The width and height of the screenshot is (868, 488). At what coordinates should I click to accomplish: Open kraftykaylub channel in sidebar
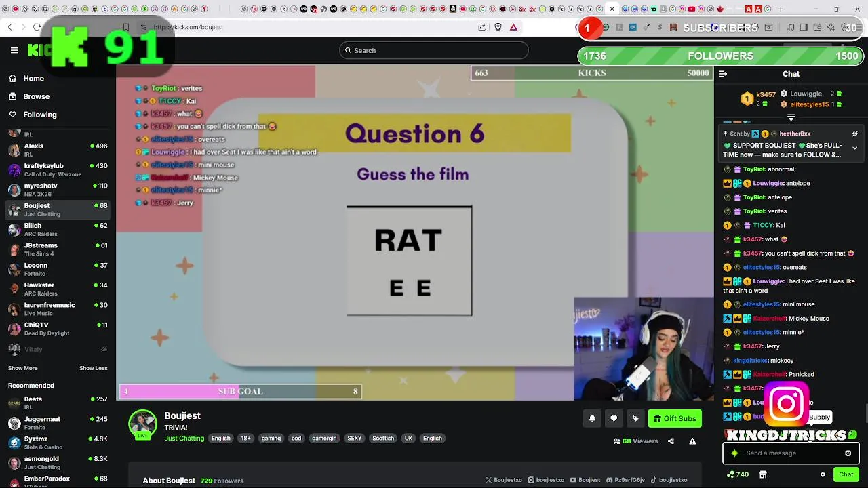58,169
